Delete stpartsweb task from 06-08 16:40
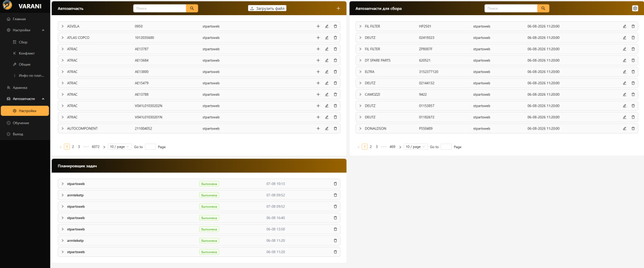The image size is (644, 268). 336,218
